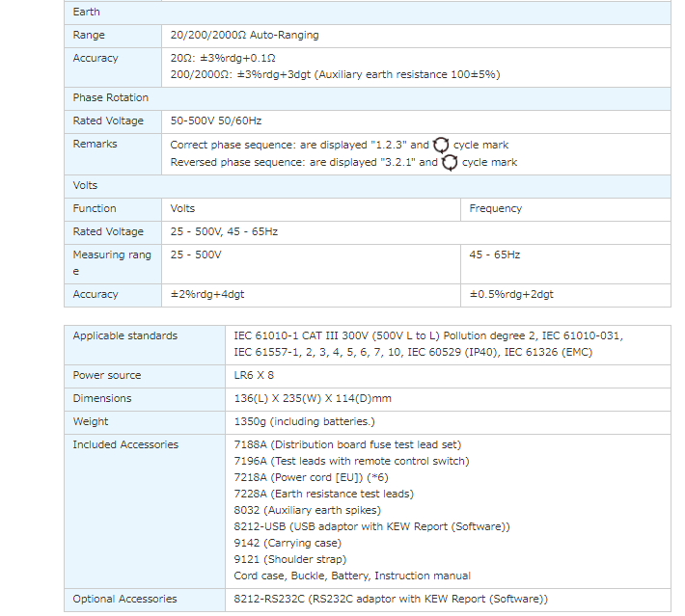The height and width of the screenshot is (616, 685).
Task: Select the Earth section header row
Action: 87,12
